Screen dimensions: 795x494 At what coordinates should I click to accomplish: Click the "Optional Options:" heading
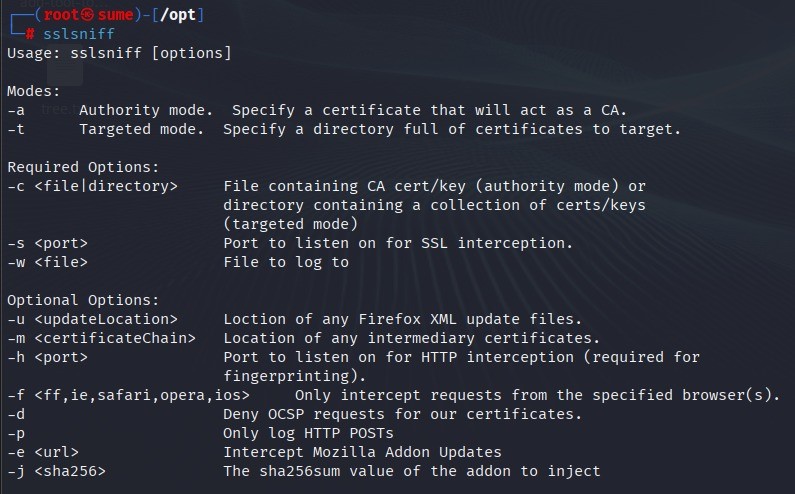click(83, 300)
